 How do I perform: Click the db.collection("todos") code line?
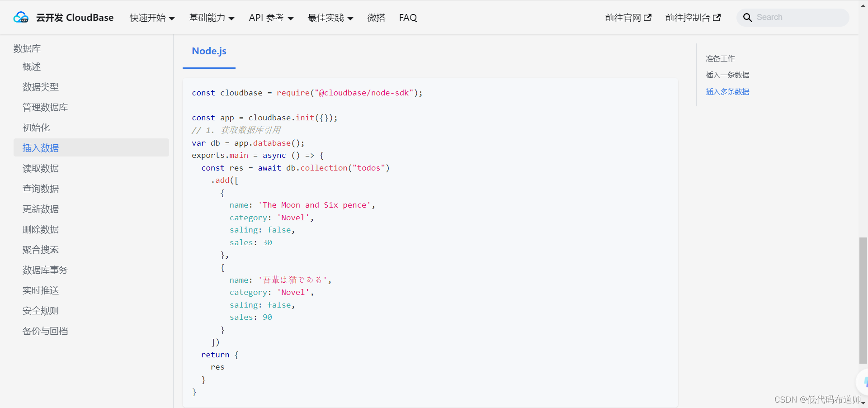click(x=296, y=168)
